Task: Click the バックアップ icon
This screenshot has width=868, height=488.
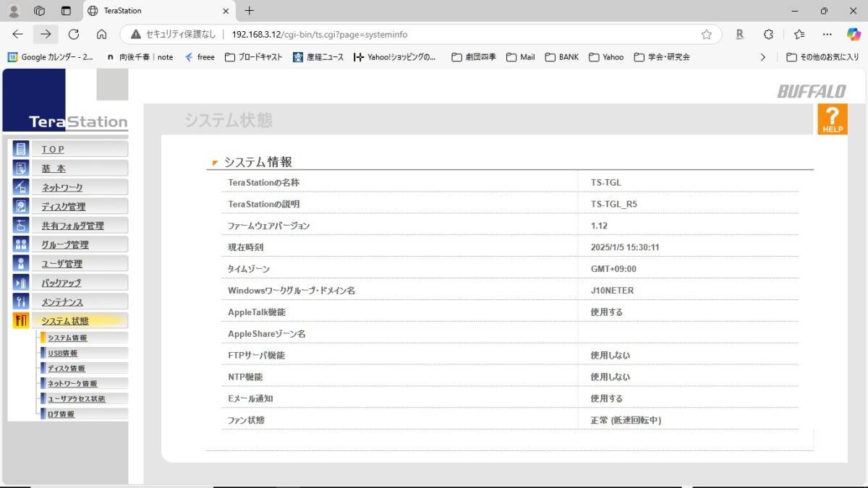Action: coord(21,283)
